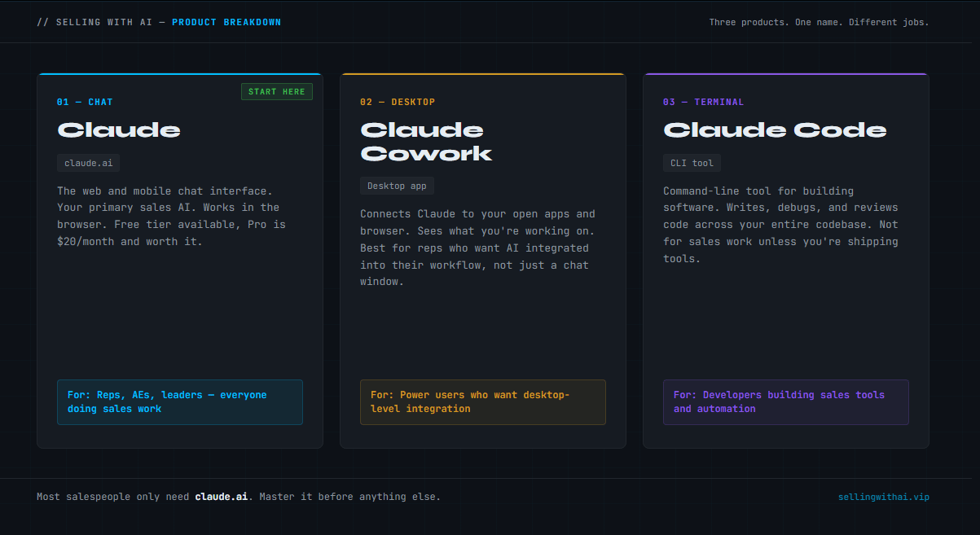Click the '02 — DESKTOP' label

(398, 102)
